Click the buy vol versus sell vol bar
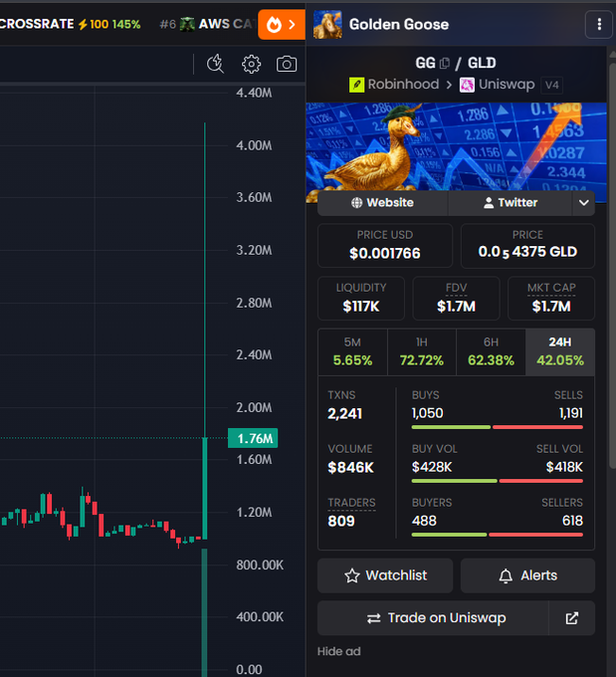The height and width of the screenshot is (677, 616). tap(498, 481)
